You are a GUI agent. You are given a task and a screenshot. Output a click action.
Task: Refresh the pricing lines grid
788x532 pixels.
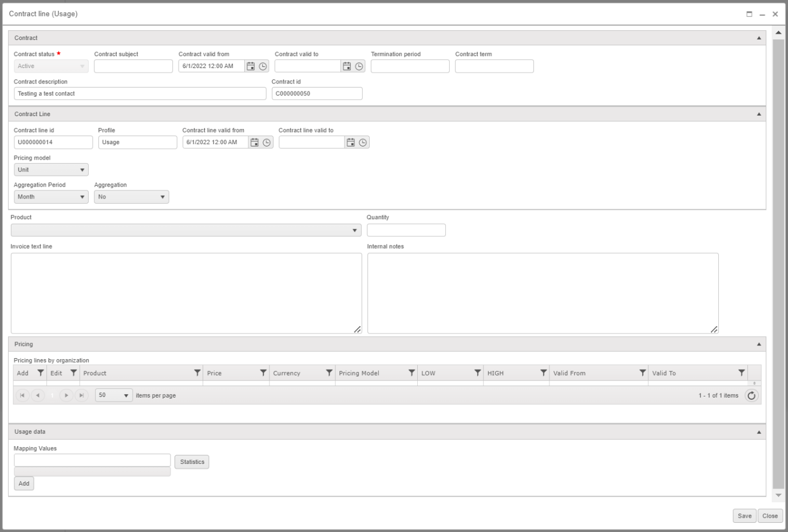point(751,395)
